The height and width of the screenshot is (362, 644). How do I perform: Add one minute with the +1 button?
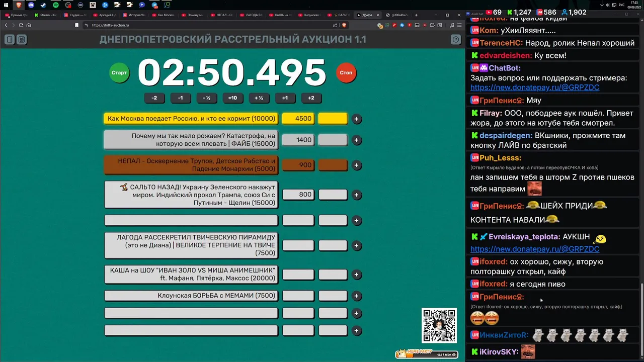285,98
